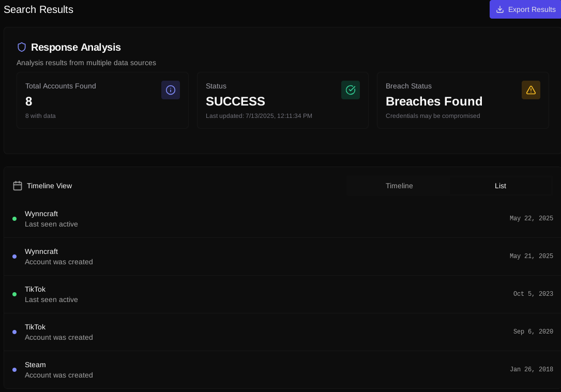Select the TikTok Last seen active entry
Screen dimensions: 561x392
pos(51,294)
